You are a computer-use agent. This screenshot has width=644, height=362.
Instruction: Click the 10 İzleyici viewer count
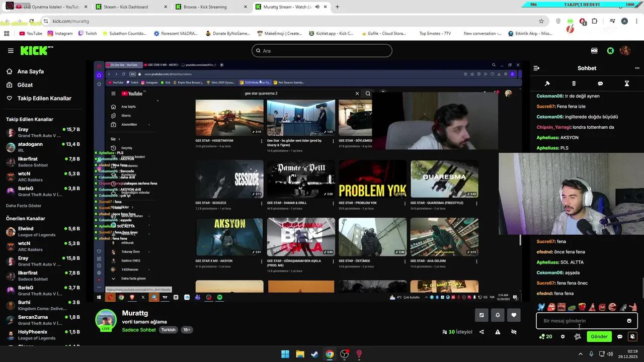point(457,332)
